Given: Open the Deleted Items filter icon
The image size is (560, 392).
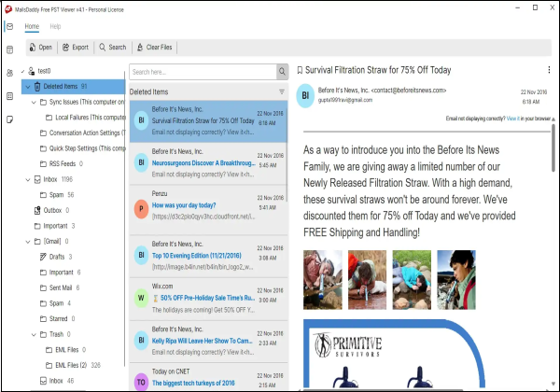Looking at the screenshot, I should 282,92.
